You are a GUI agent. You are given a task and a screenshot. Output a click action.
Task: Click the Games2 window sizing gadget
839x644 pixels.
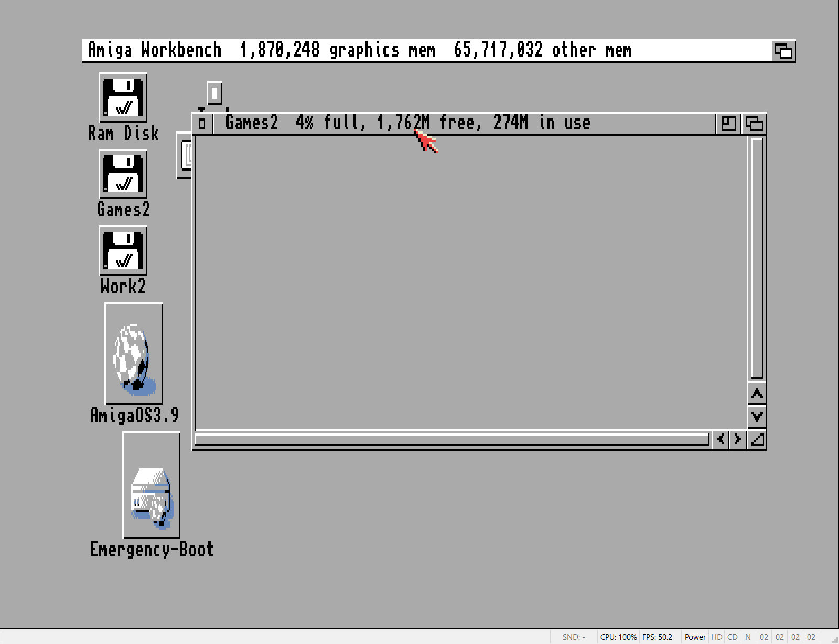(x=757, y=439)
